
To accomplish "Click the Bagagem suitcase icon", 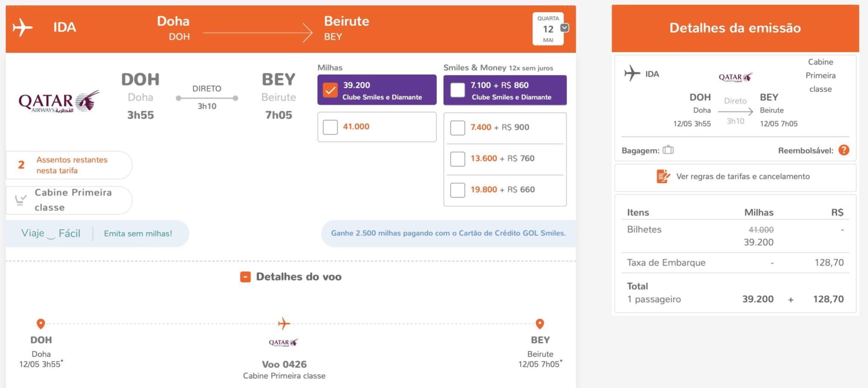I will tap(668, 150).
